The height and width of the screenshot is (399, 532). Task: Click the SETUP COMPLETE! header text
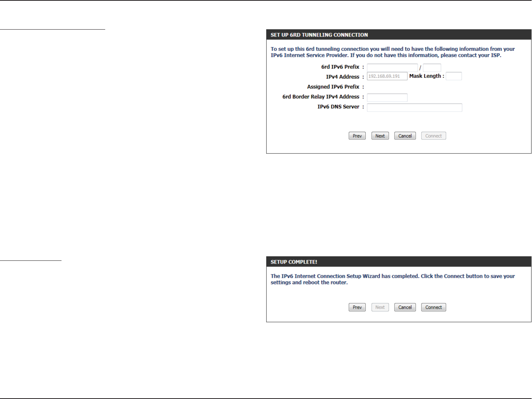click(294, 262)
